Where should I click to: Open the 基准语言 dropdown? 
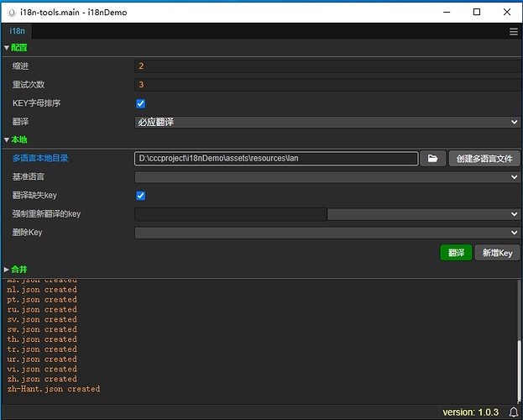pyautogui.click(x=327, y=177)
